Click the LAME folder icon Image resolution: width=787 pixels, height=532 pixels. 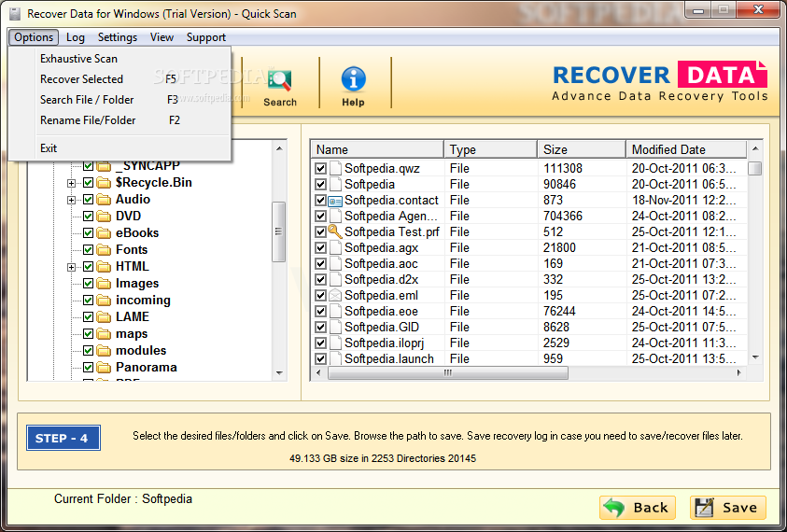(104, 317)
